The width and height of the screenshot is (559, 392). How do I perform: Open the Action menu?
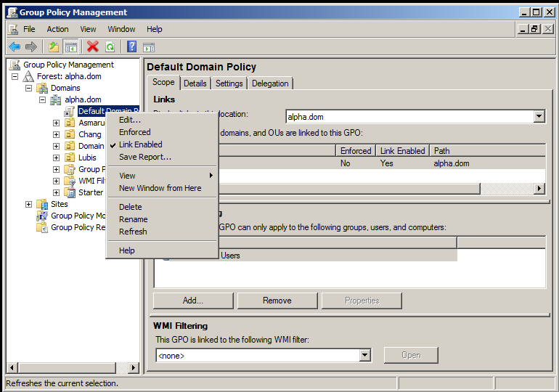tap(58, 29)
